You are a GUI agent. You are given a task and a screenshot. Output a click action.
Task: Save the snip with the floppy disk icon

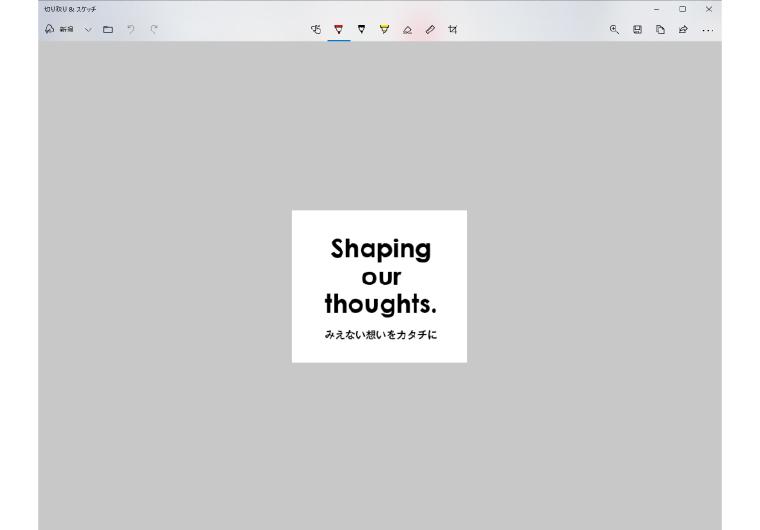point(637,30)
